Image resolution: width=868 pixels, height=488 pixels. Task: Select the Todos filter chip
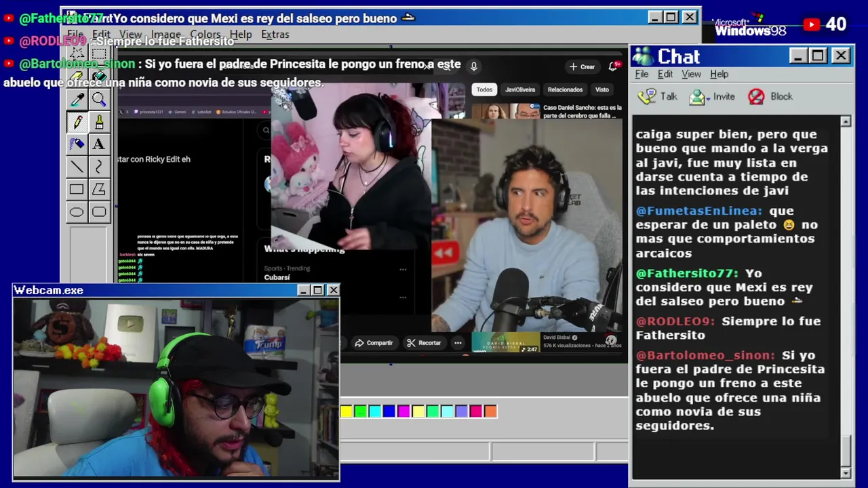pyautogui.click(x=484, y=89)
